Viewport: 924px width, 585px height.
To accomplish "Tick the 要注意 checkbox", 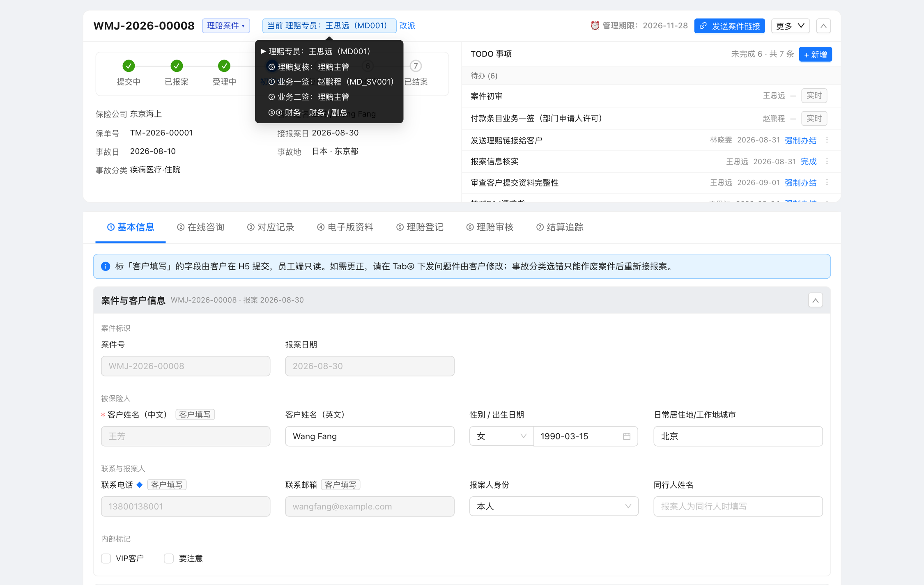I will 169,558.
